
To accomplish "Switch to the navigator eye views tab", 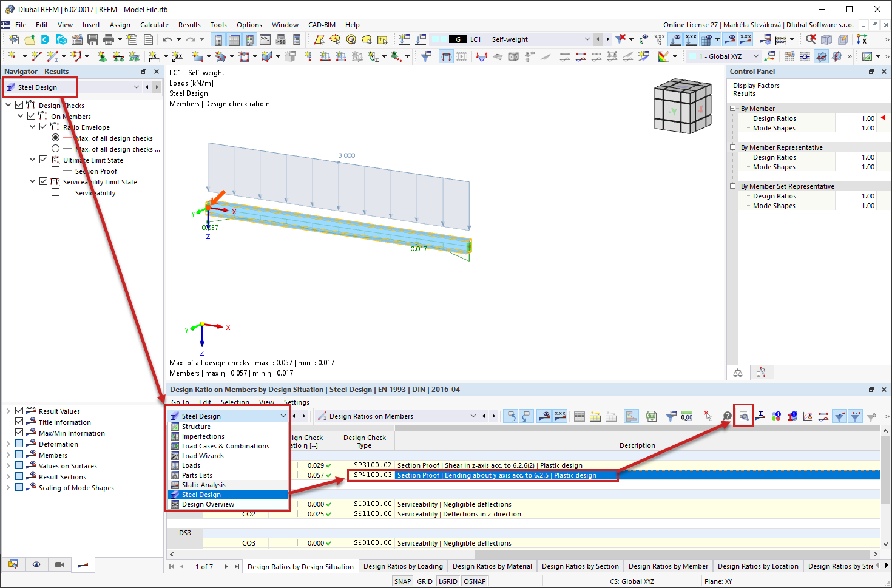I will tap(36, 564).
